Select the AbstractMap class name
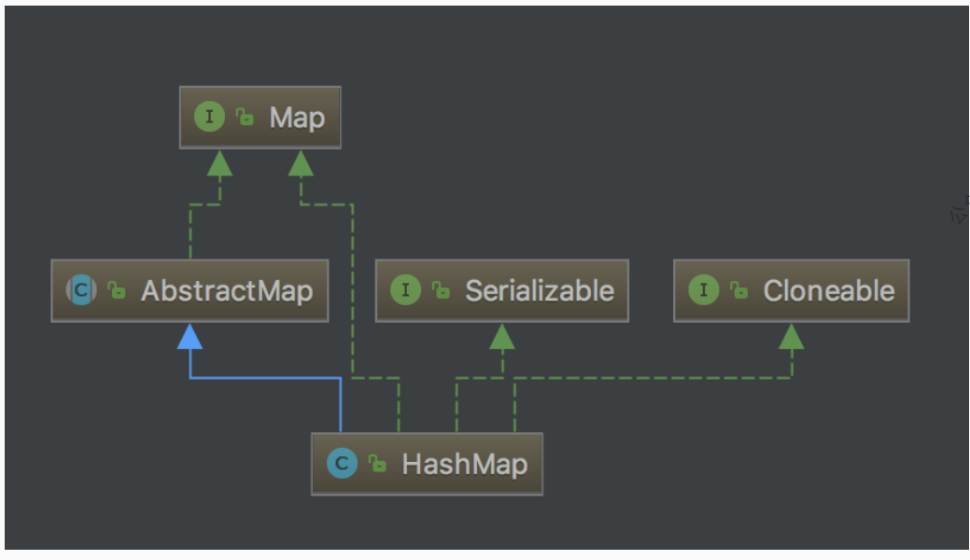 (227, 290)
